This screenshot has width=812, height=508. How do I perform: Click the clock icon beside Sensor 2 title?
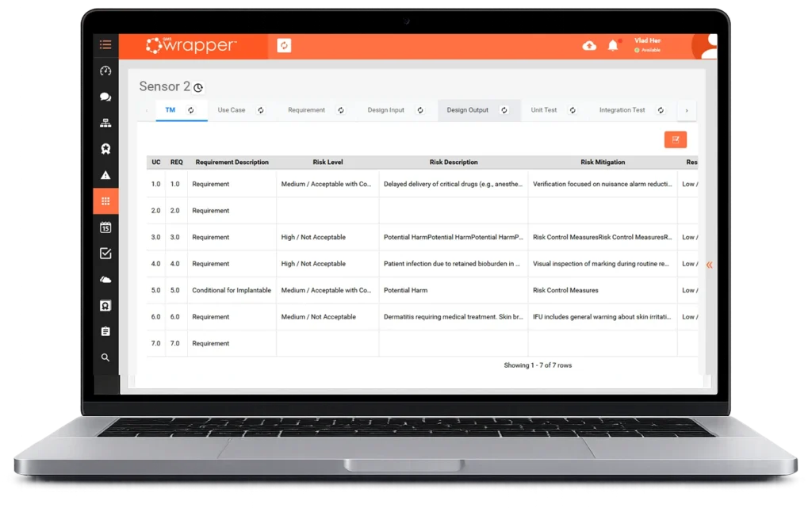point(197,88)
